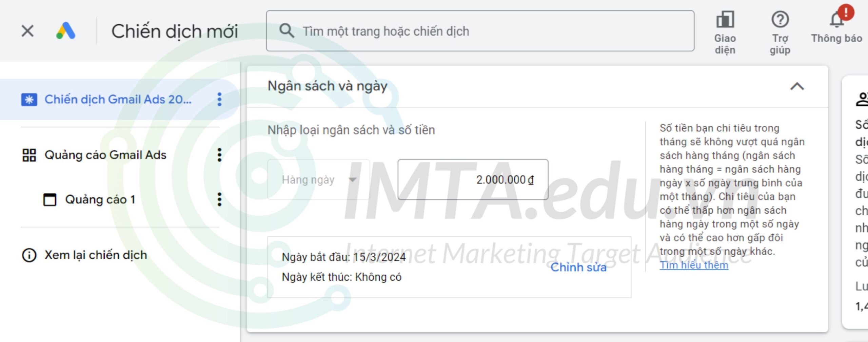The width and height of the screenshot is (868, 342).
Task: Click Chỉnh sửa to edit dates
Action: 578,267
